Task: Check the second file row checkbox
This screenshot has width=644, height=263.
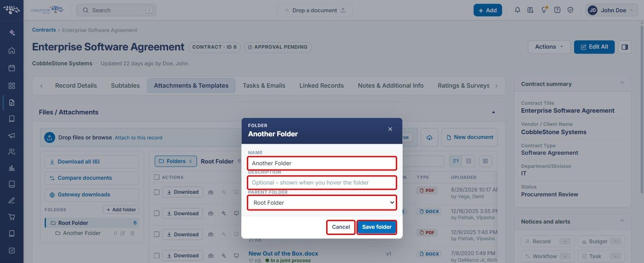Action: tap(157, 213)
